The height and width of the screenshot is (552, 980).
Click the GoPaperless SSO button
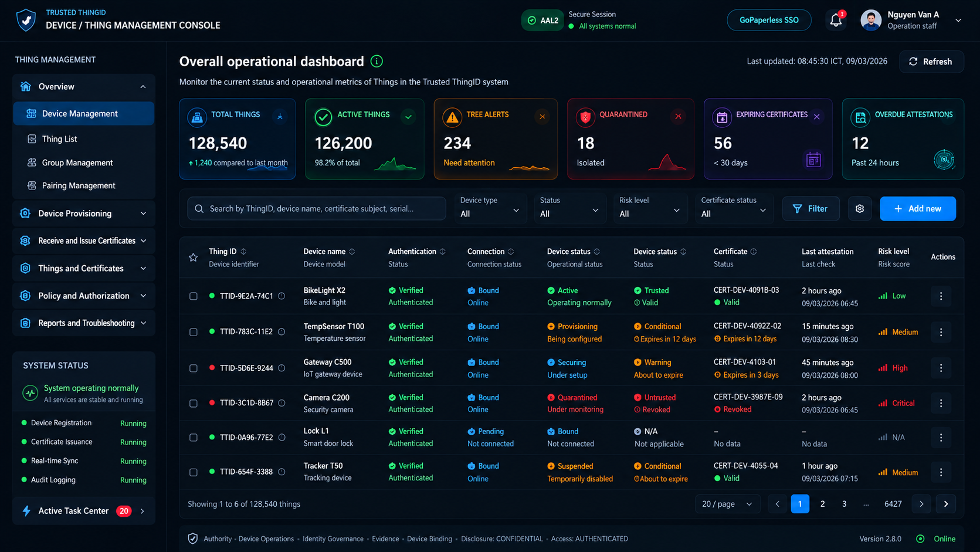(x=769, y=20)
